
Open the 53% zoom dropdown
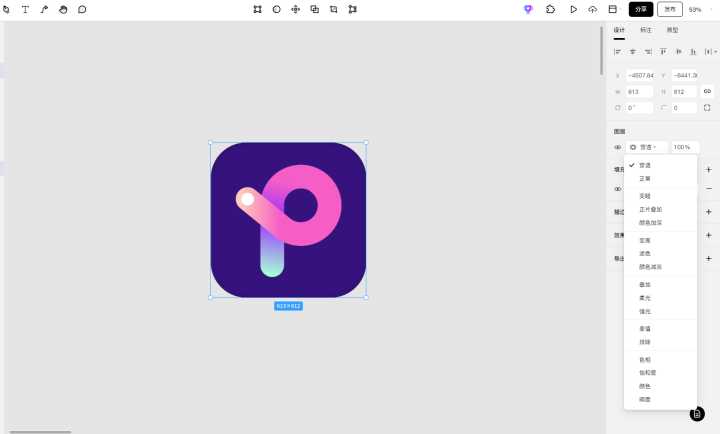698,9
